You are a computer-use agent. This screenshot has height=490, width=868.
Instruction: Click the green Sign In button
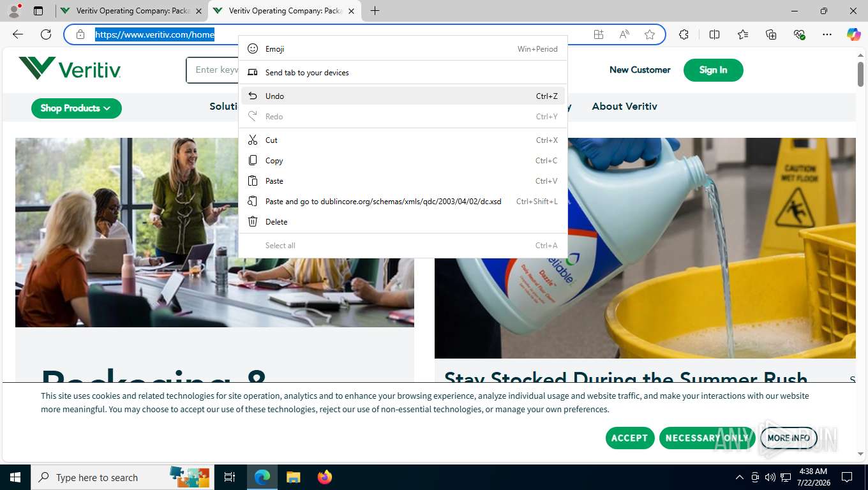tap(713, 70)
